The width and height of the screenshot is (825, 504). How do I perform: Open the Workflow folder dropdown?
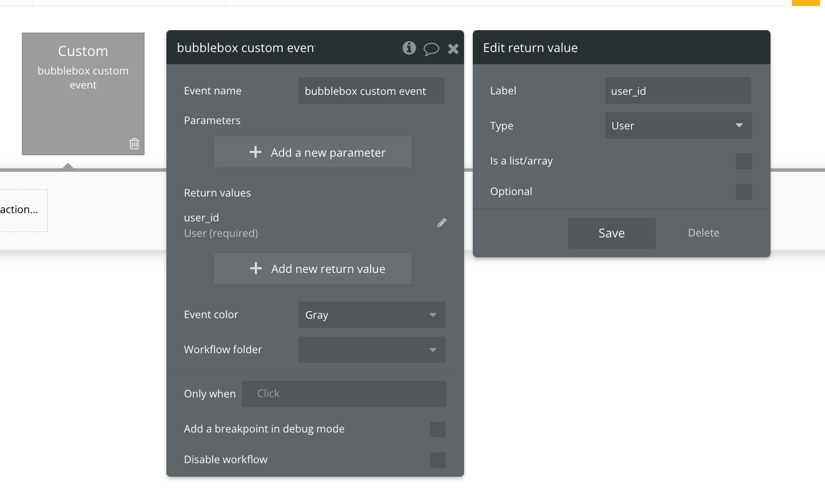point(372,350)
